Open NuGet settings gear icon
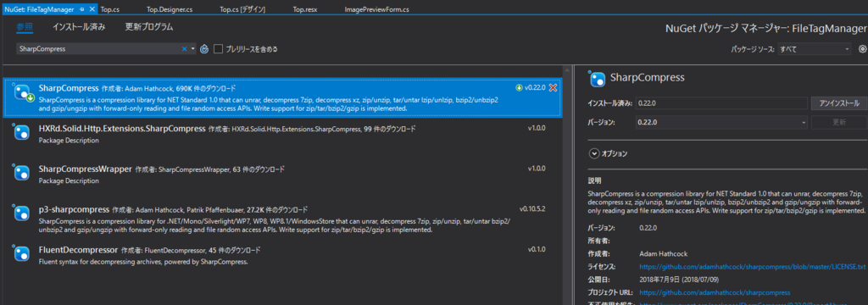 click(x=862, y=48)
